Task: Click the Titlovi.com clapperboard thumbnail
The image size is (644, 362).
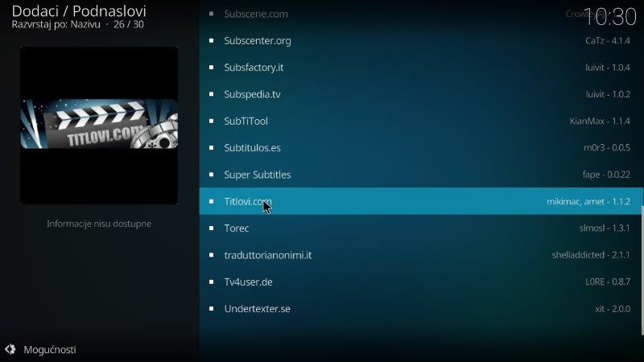Action: 99,125
